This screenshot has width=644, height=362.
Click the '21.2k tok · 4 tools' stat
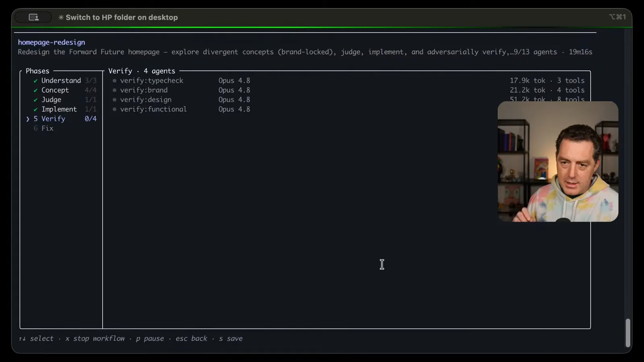click(x=547, y=90)
